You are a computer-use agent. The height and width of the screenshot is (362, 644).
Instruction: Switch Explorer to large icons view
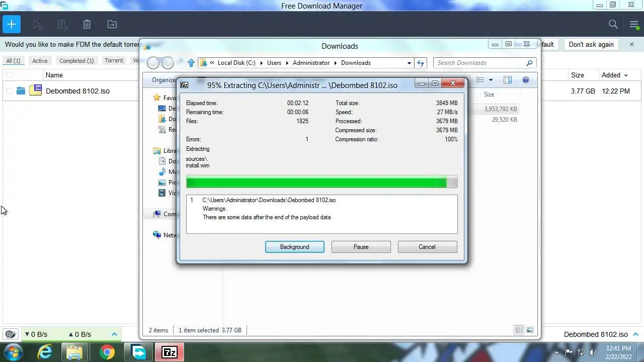pyautogui.click(x=530, y=330)
